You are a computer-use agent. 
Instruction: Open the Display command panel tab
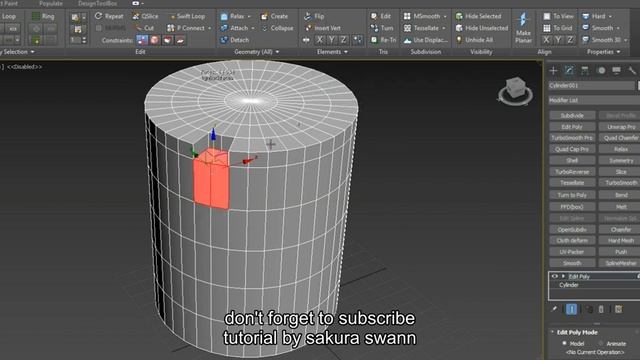pos(616,71)
